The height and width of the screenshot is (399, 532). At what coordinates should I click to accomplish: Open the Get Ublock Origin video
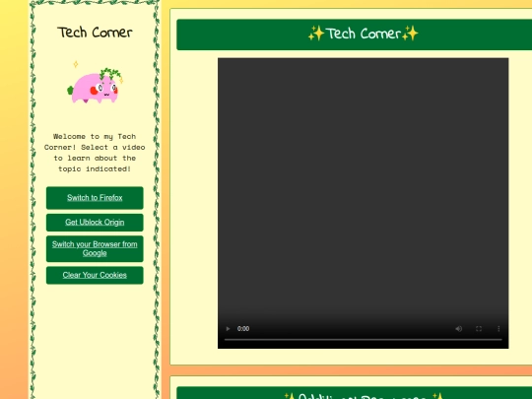(x=95, y=223)
